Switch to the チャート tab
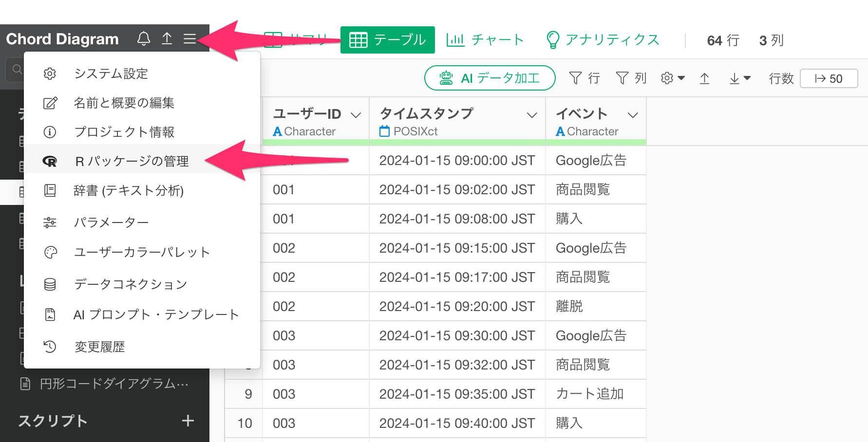Image resolution: width=868 pixels, height=442 pixels. (x=485, y=40)
